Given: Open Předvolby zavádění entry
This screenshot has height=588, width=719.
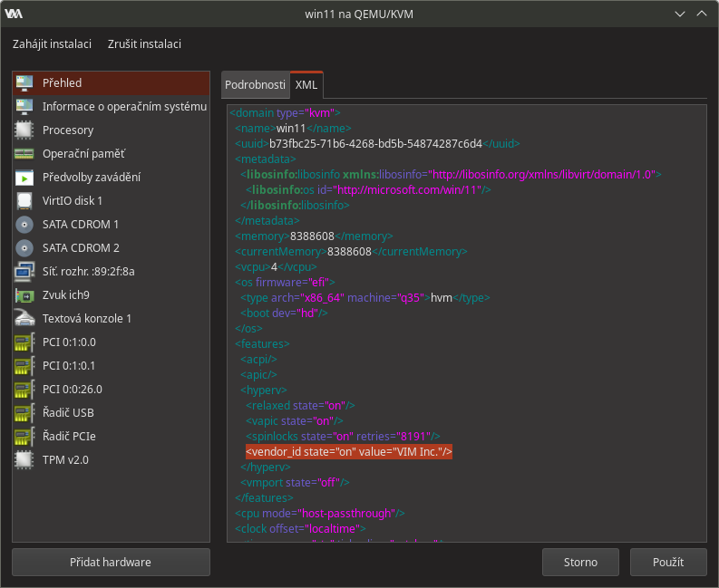Looking at the screenshot, I should click(111, 178).
